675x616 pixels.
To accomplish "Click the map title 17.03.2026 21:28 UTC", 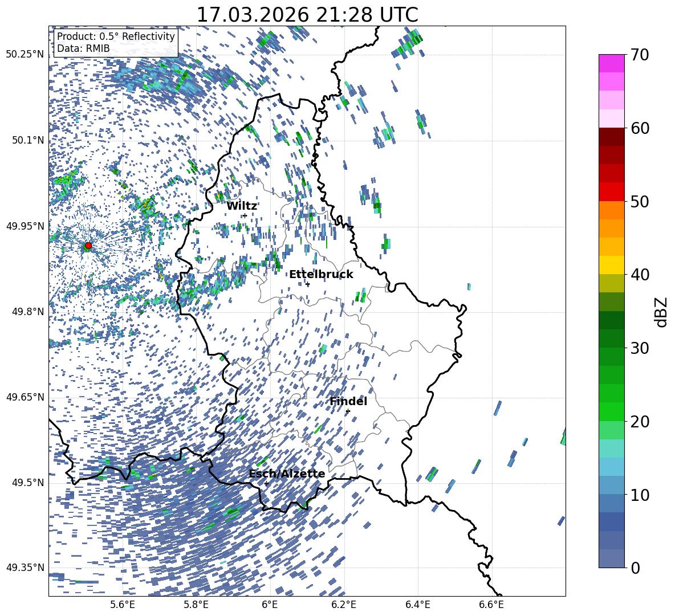I will [307, 14].
